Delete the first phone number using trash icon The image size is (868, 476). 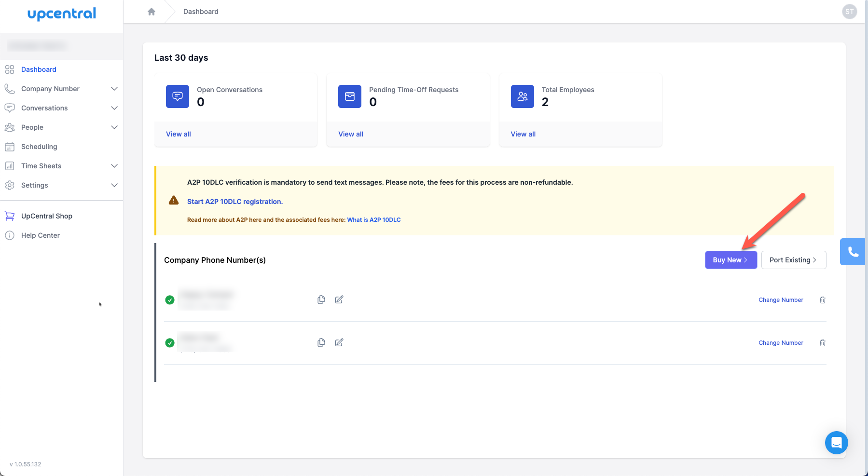point(823,299)
